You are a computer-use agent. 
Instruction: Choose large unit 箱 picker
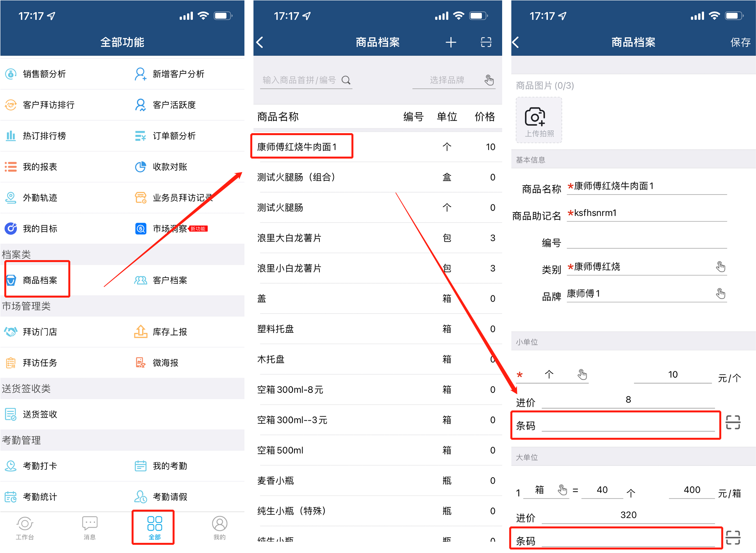pos(546,490)
